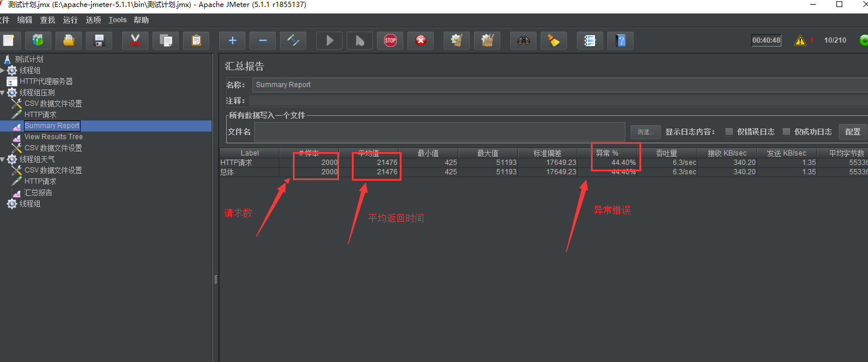The height and width of the screenshot is (362, 868).
Task: Collapse the 线程组压测 node arrow
Action: (2, 92)
